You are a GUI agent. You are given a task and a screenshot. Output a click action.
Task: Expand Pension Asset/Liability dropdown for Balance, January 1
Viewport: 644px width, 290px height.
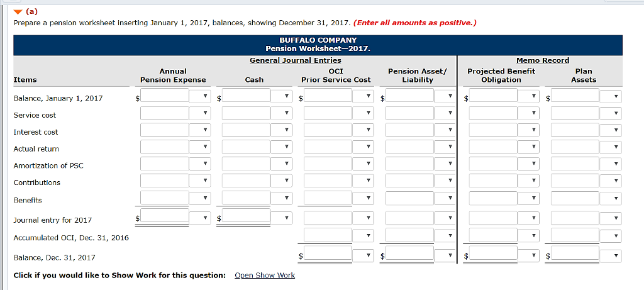(445, 97)
